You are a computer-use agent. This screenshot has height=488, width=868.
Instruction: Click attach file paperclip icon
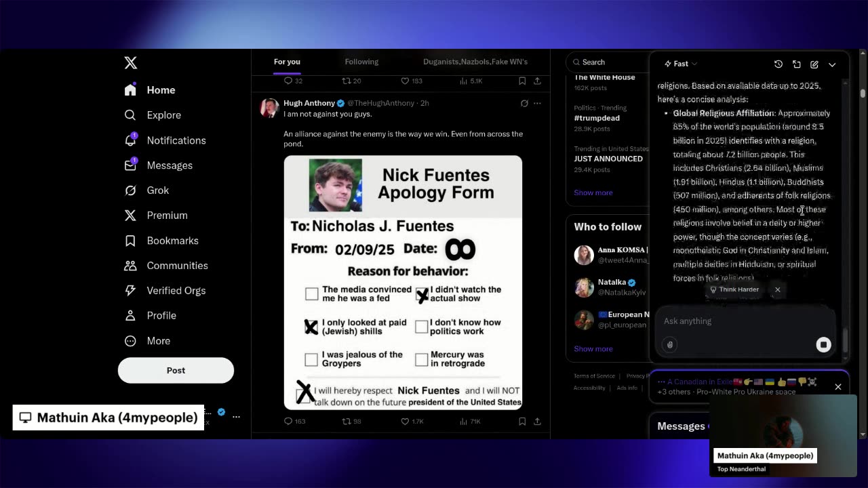(x=670, y=344)
